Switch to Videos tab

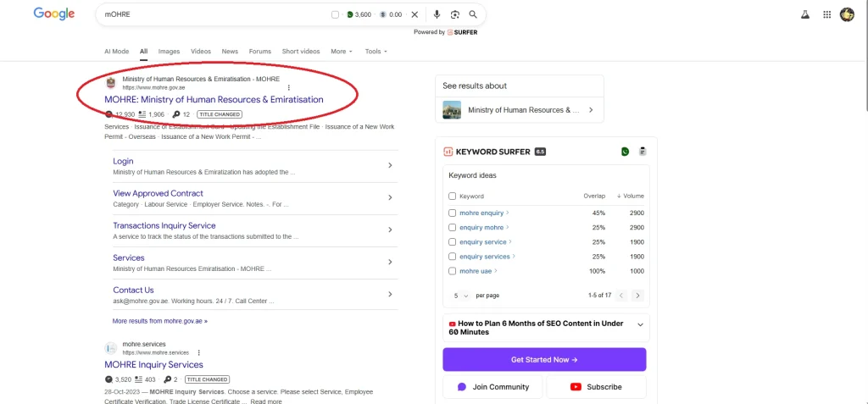tap(201, 52)
